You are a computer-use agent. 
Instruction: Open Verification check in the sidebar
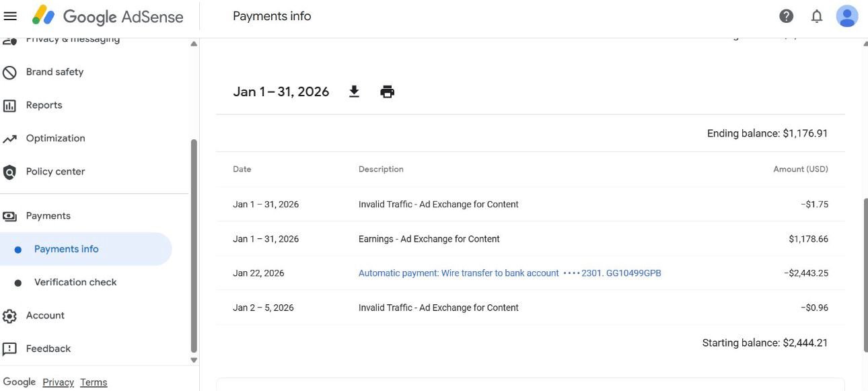pyautogui.click(x=75, y=281)
